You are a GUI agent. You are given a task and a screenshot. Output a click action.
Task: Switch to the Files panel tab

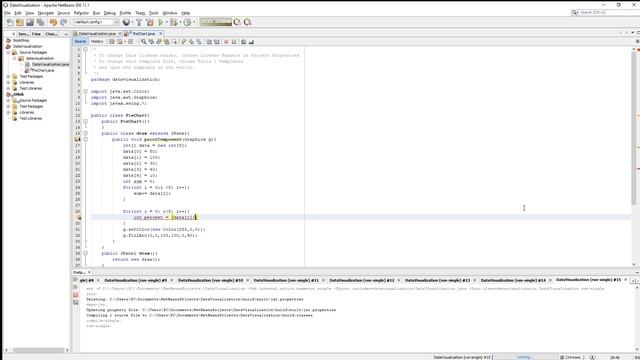[36, 34]
